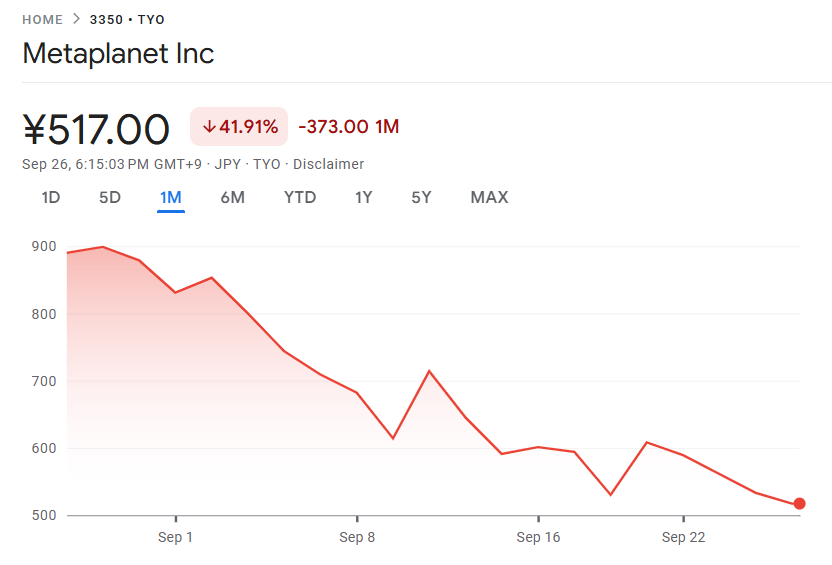Click the red endpoint dot on chart
832x565 pixels.
(x=799, y=504)
